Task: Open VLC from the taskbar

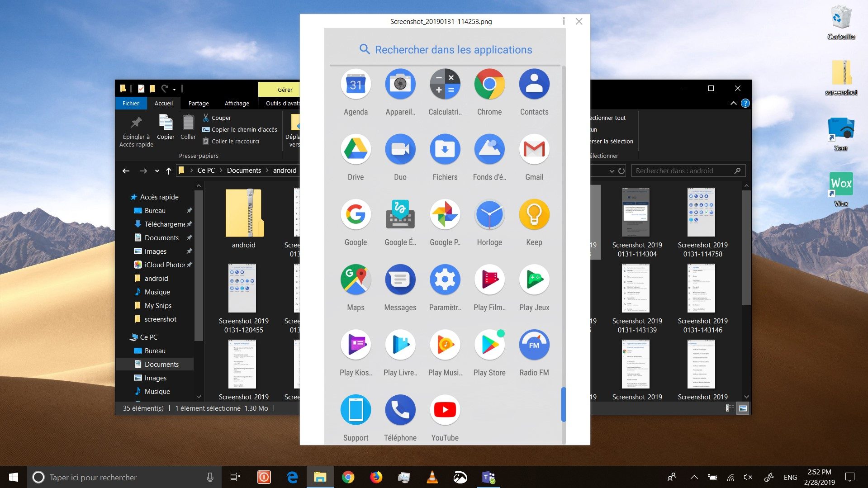Action: click(x=432, y=477)
